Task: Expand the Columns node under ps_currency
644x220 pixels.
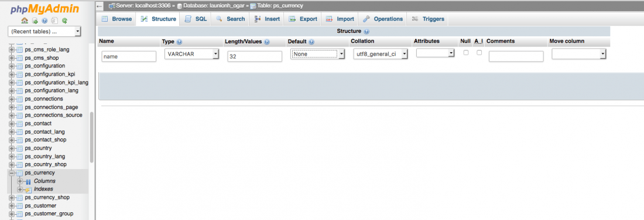Action: click(x=20, y=181)
